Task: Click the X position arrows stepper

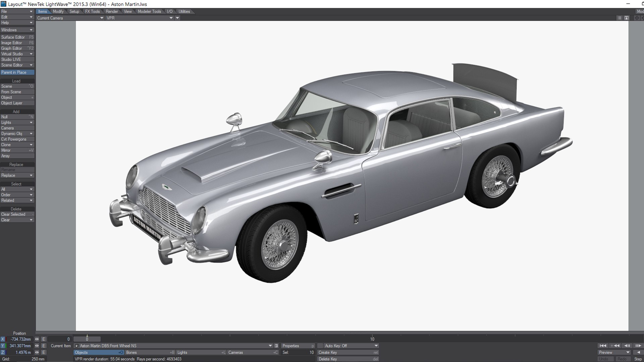Action: (x=37, y=339)
